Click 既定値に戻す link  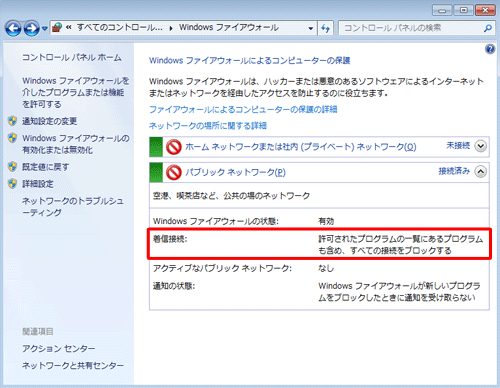[x=46, y=167]
